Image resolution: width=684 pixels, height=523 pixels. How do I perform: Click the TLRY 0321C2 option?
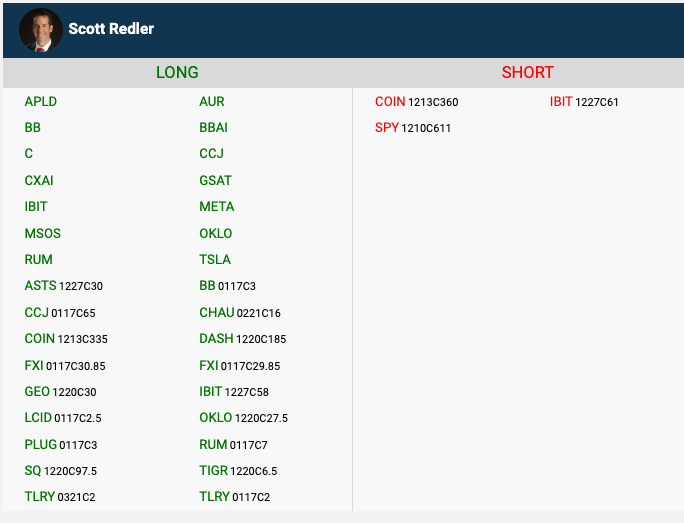coord(60,497)
